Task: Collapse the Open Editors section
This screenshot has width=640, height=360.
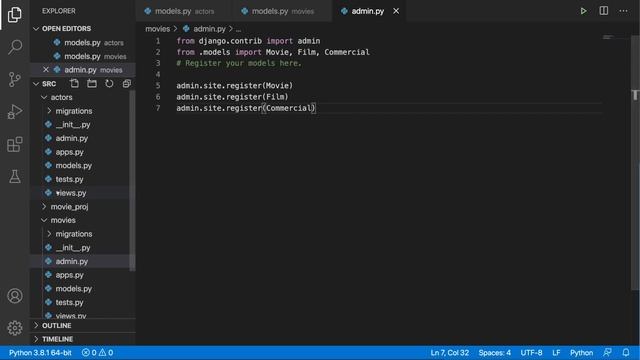Action: click(x=82, y=29)
